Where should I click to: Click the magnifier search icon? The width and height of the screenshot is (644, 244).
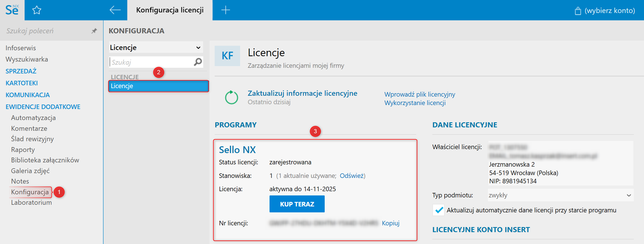198,62
